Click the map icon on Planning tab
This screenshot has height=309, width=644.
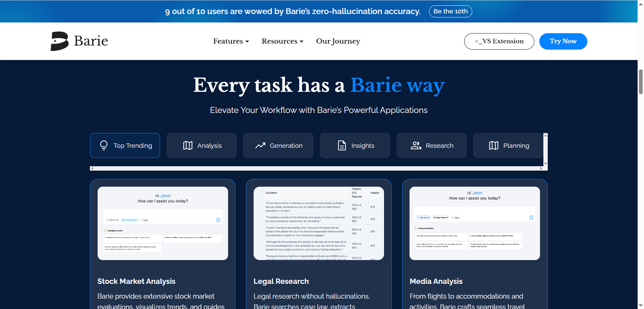[493, 146]
